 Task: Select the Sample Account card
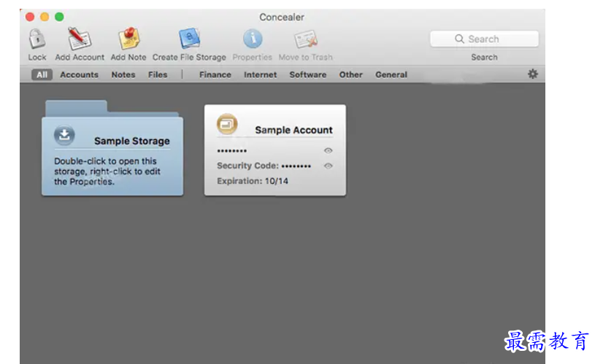275,150
